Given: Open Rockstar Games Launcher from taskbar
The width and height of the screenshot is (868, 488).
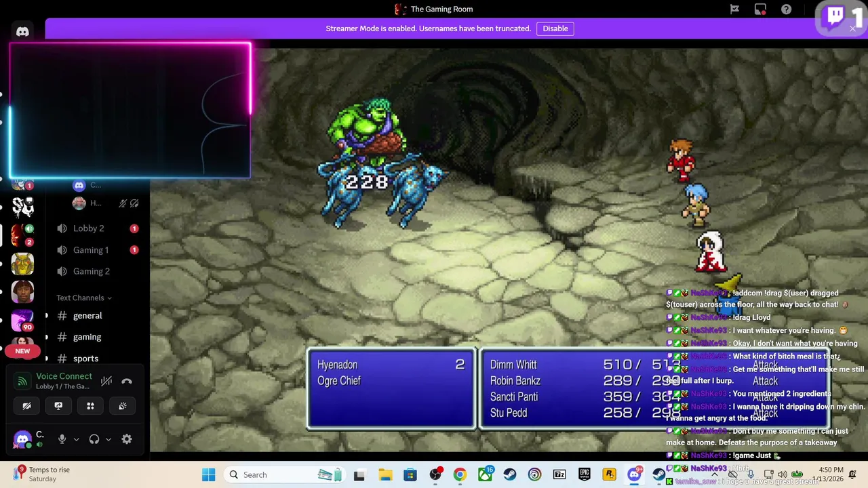Looking at the screenshot, I should [610, 474].
